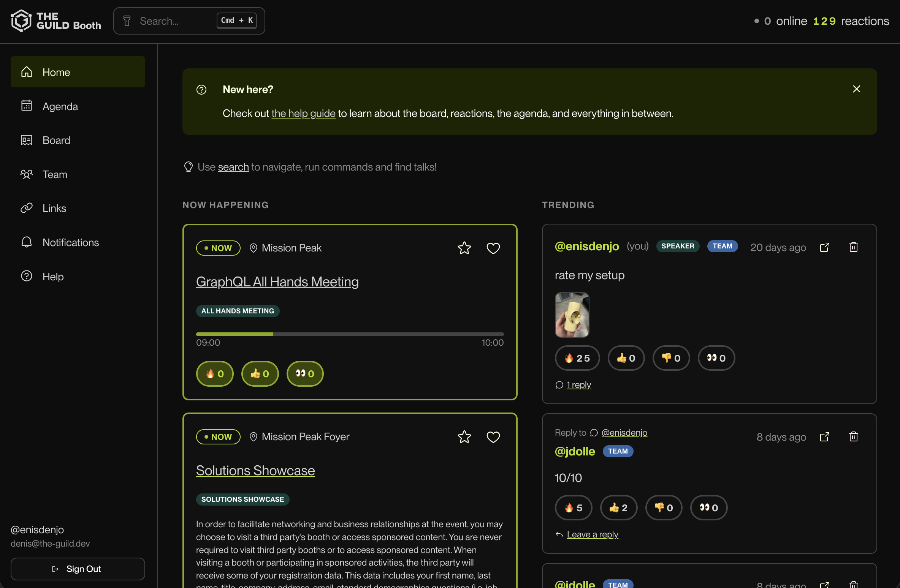The width and height of the screenshot is (900, 588).
Task: Open the setup photo thumbnail
Action: coord(572,315)
